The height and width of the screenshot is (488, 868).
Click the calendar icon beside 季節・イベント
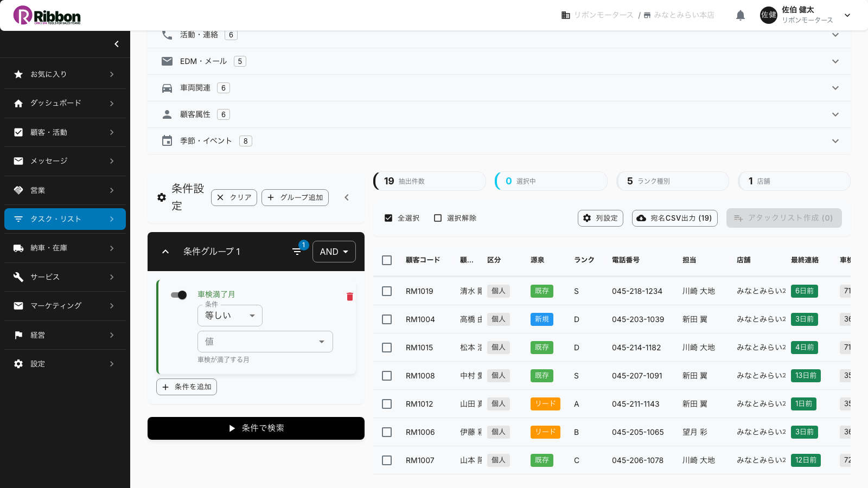167,141
